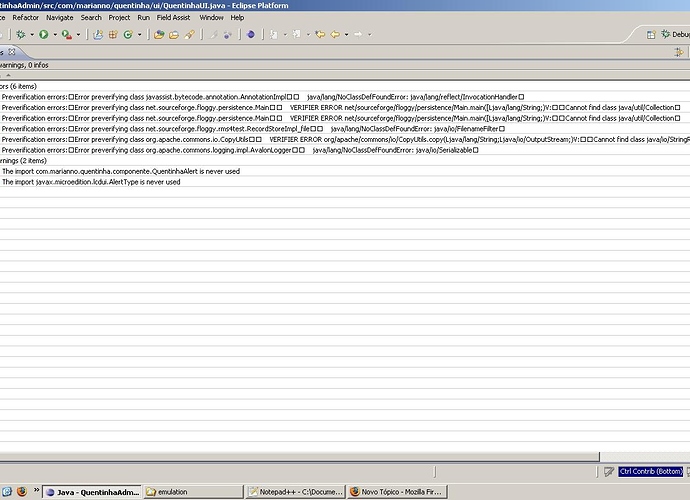Open the Debug launch dropdown arrow
The image size is (690, 500).
pyautogui.click(x=32, y=34)
